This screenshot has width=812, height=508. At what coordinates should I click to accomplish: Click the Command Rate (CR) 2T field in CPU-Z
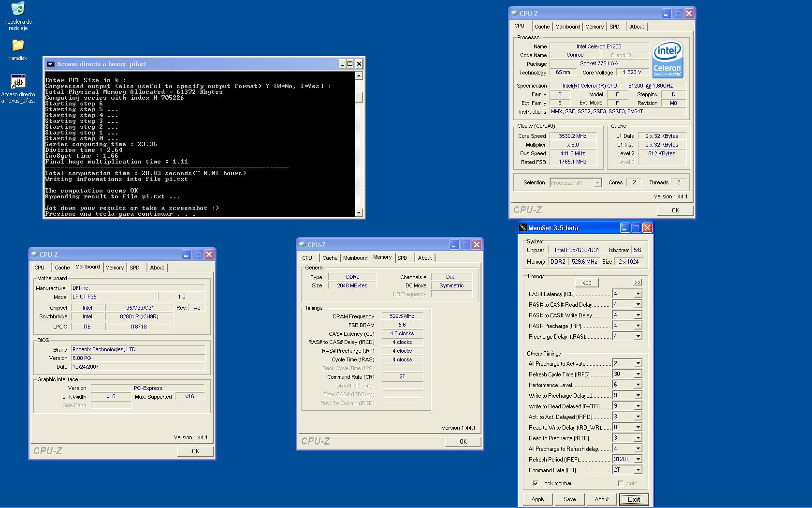(402, 376)
